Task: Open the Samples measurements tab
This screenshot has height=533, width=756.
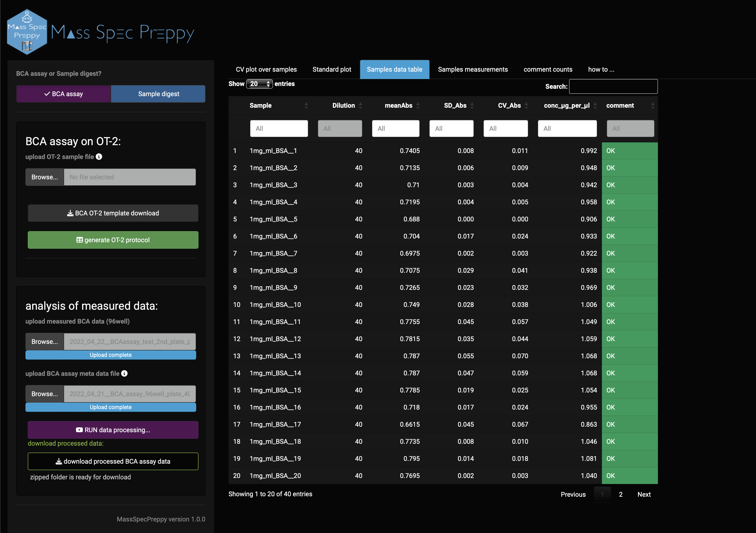Action: pos(472,69)
